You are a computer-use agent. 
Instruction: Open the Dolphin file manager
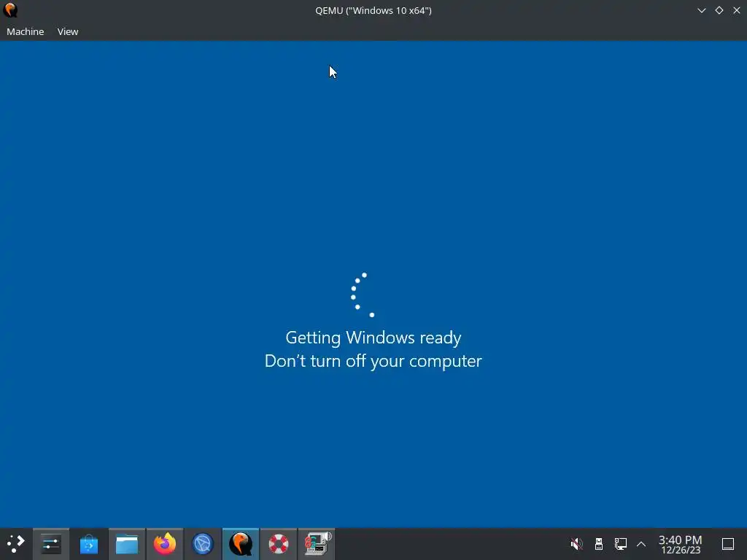(127, 544)
